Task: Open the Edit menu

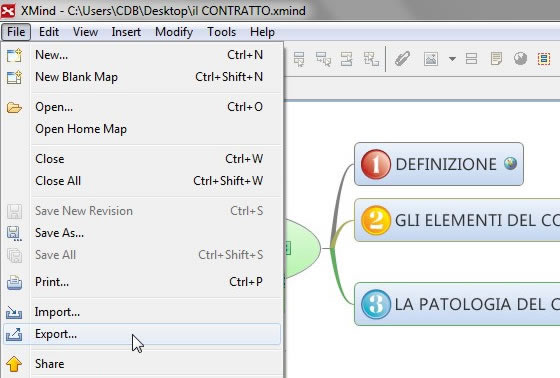Action: [x=49, y=32]
